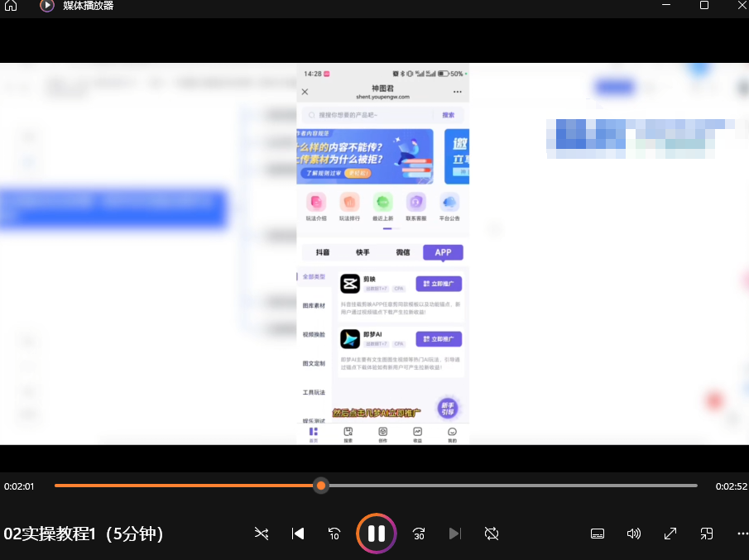Go to media player home icon
This screenshot has width=749, height=560.
click(11, 6)
